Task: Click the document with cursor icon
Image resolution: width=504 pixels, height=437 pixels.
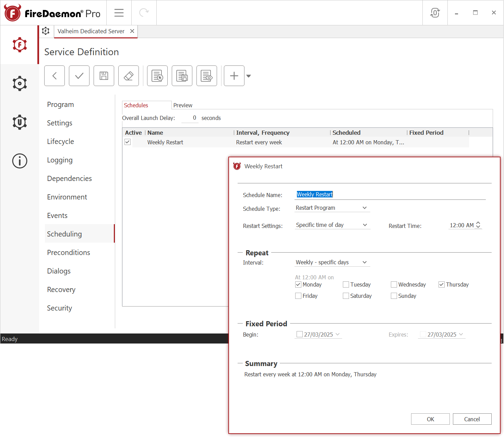Action: (x=157, y=76)
